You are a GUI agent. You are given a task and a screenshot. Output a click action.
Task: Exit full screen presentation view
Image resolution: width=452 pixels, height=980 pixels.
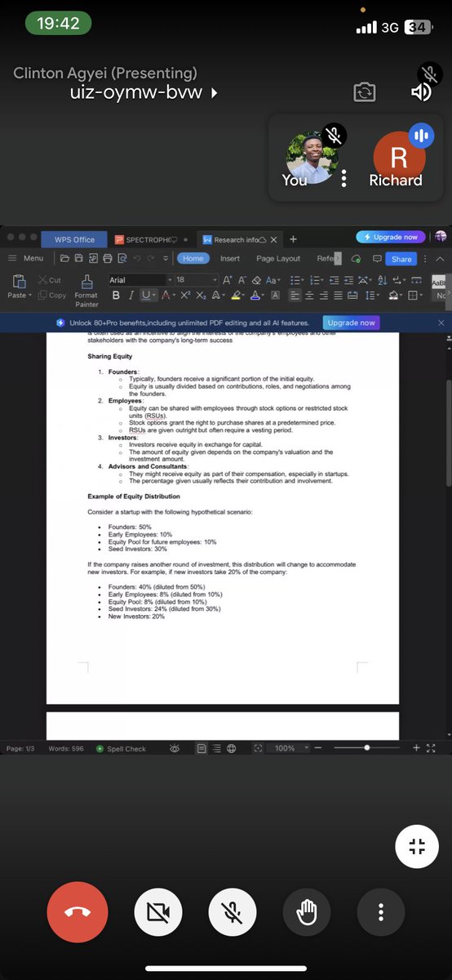pos(417,846)
